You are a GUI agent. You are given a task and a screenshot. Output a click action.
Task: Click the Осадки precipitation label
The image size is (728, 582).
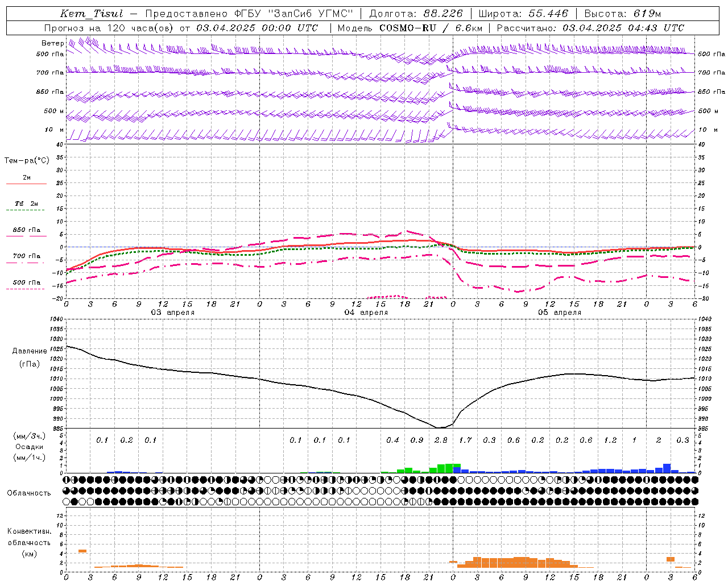30,447
